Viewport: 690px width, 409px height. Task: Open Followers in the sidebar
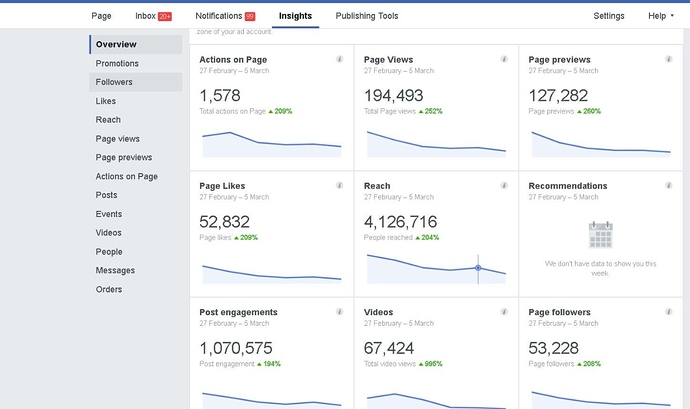pyautogui.click(x=136, y=82)
